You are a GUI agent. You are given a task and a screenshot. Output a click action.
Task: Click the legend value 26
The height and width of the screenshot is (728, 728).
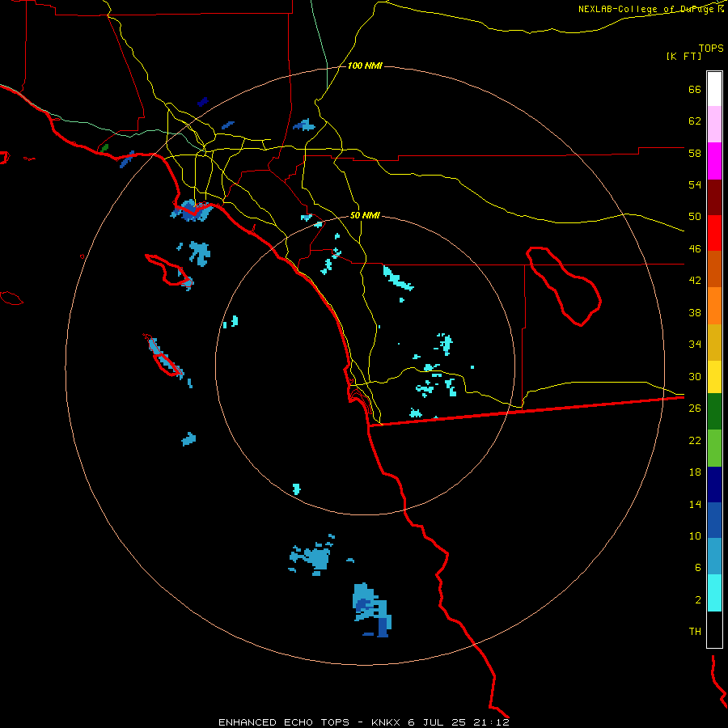pyautogui.click(x=695, y=408)
